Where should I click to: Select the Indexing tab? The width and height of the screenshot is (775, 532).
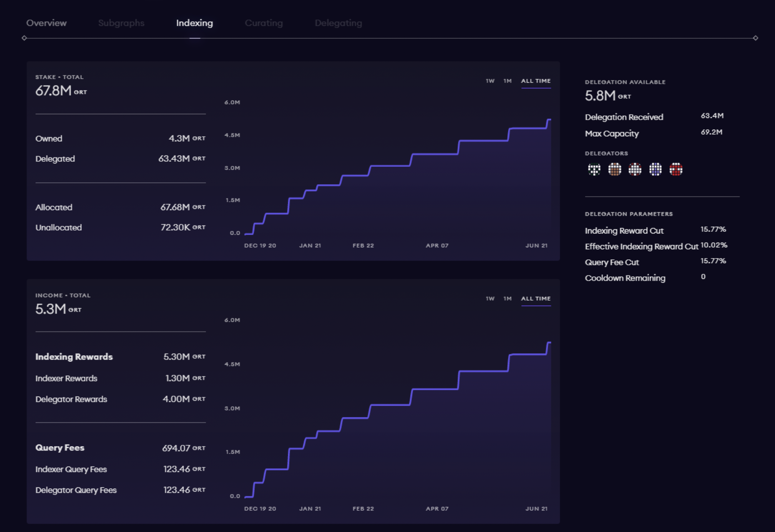coord(194,23)
